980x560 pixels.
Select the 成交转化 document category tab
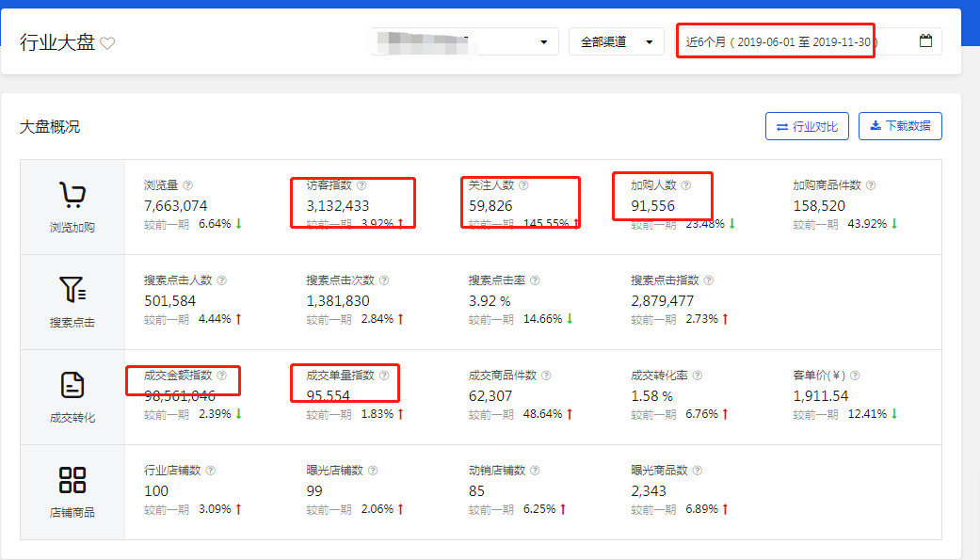(x=72, y=397)
